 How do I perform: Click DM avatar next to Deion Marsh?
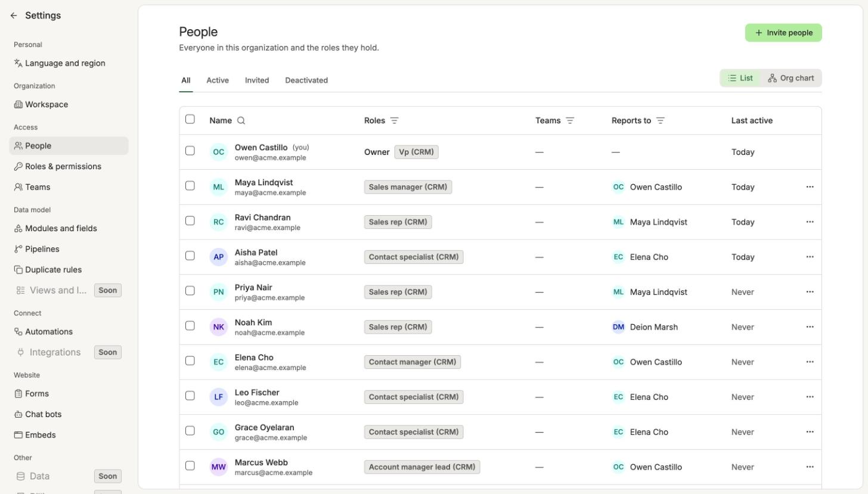pos(618,327)
